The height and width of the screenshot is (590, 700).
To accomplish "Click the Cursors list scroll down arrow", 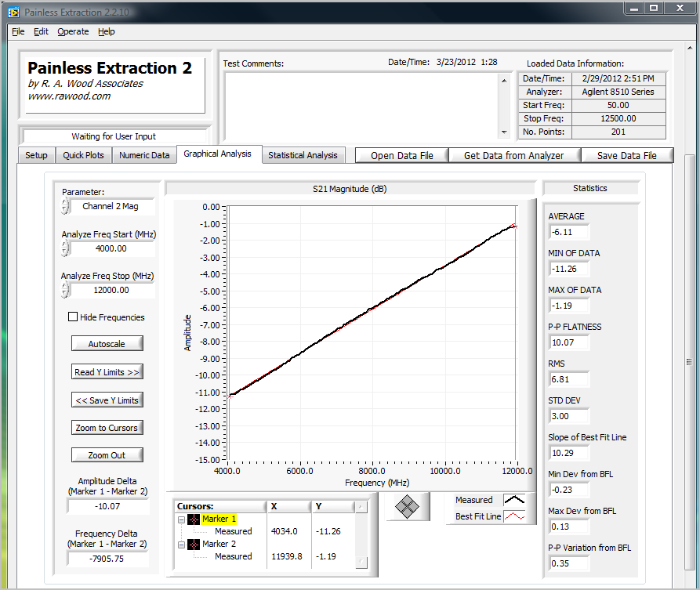I will point(361,563).
